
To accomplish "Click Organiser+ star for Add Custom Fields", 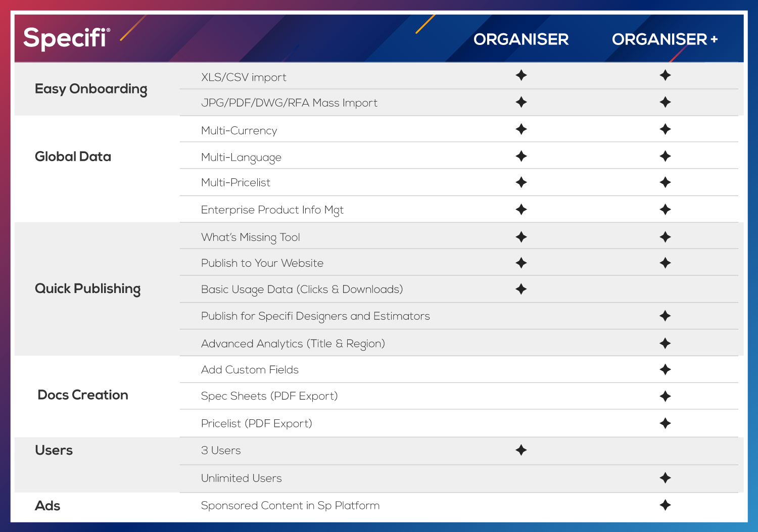I will click(x=665, y=369).
